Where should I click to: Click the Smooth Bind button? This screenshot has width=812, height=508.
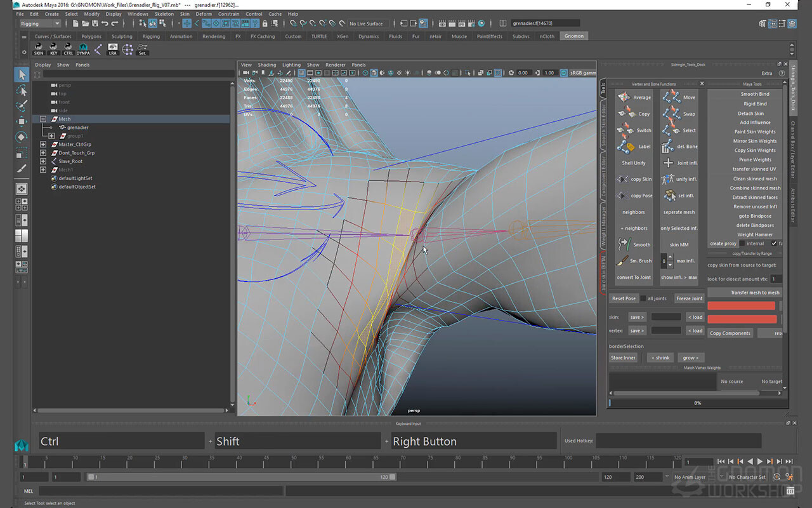[754, 94]
